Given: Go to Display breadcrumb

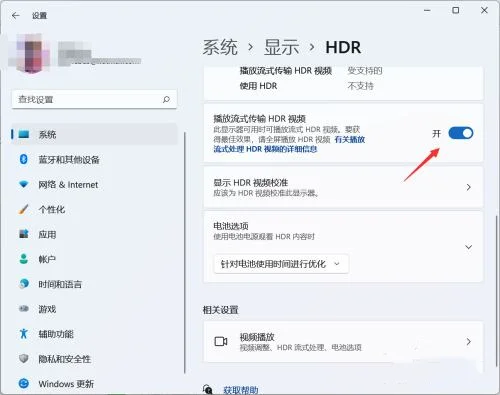Looking at the screenshot, I should tap(281, 47).
